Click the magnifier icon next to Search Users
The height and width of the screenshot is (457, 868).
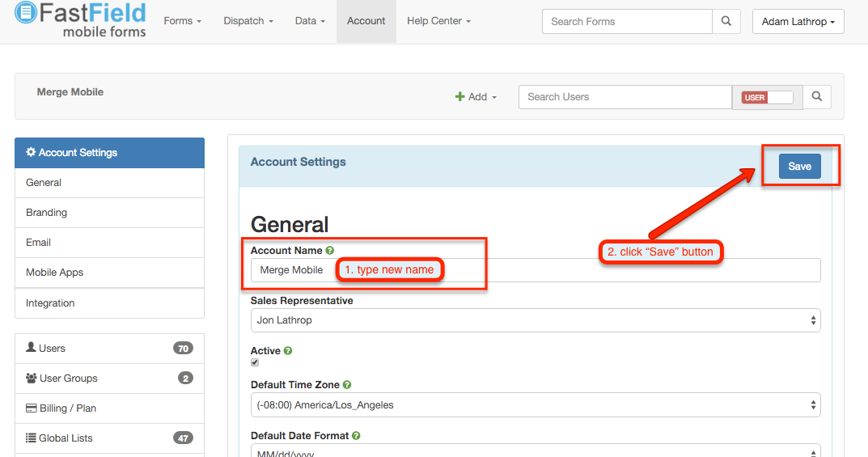pos(817,97)
